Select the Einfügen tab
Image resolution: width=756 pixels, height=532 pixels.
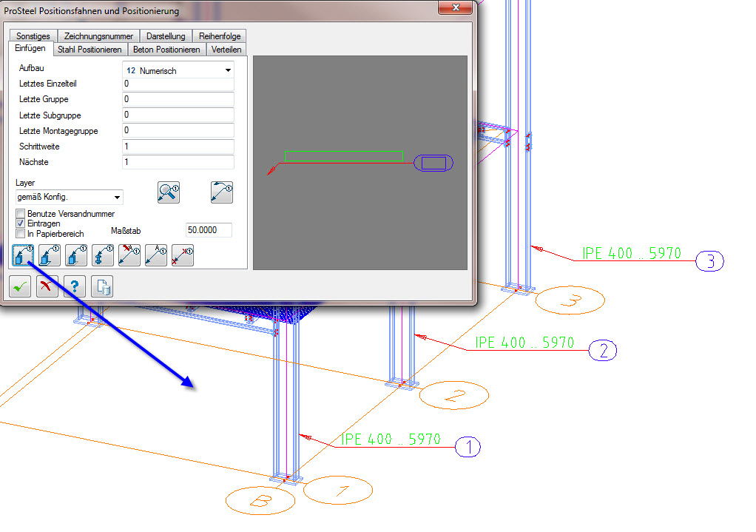point(30,48)
